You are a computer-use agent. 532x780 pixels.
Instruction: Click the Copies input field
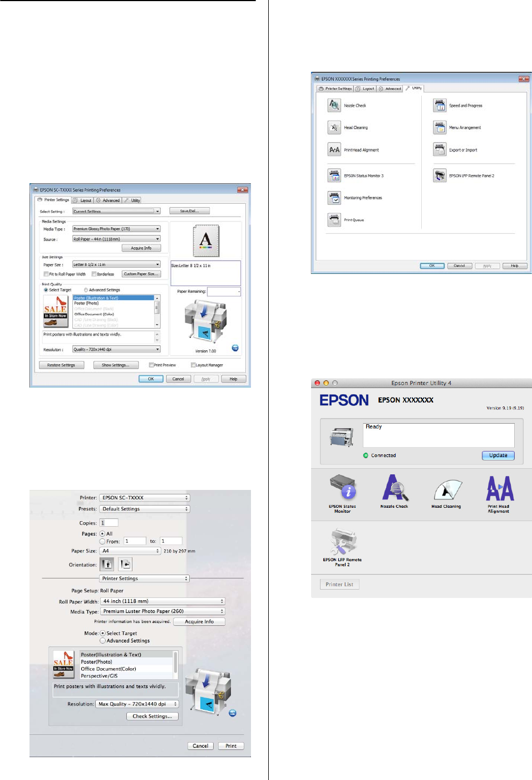(109, 523)
